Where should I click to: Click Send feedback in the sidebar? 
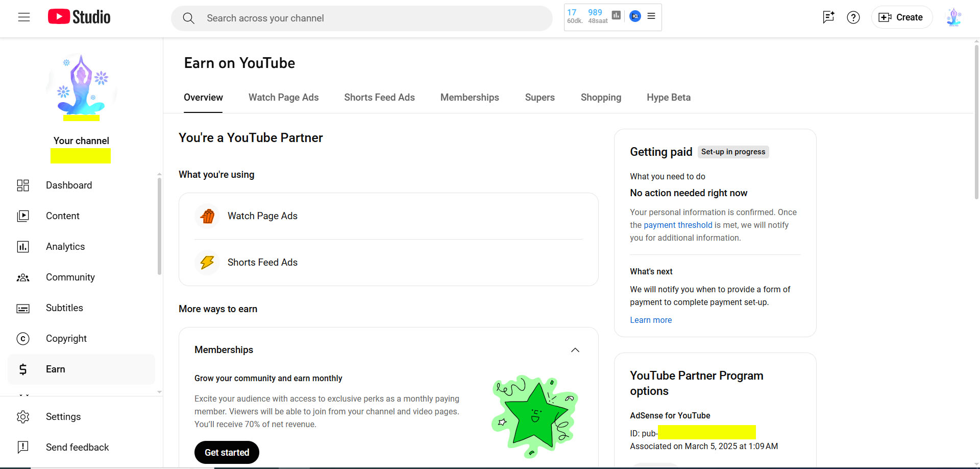(x=81, y=448)
